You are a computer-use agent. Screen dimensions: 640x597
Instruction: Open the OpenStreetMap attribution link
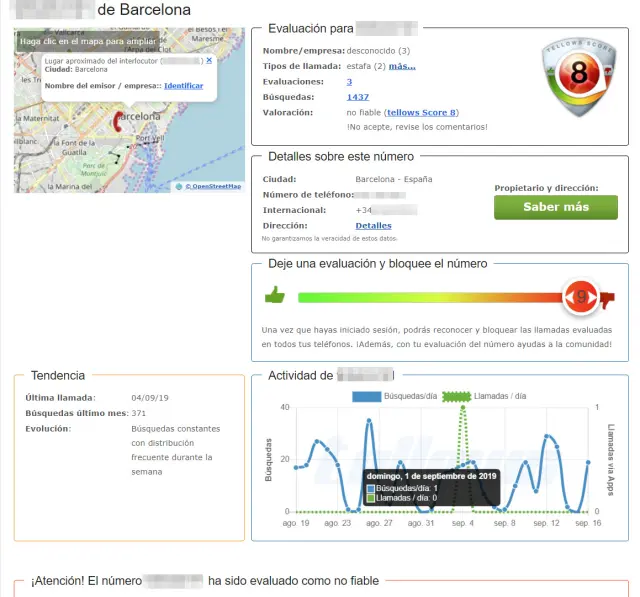(212, 186)
